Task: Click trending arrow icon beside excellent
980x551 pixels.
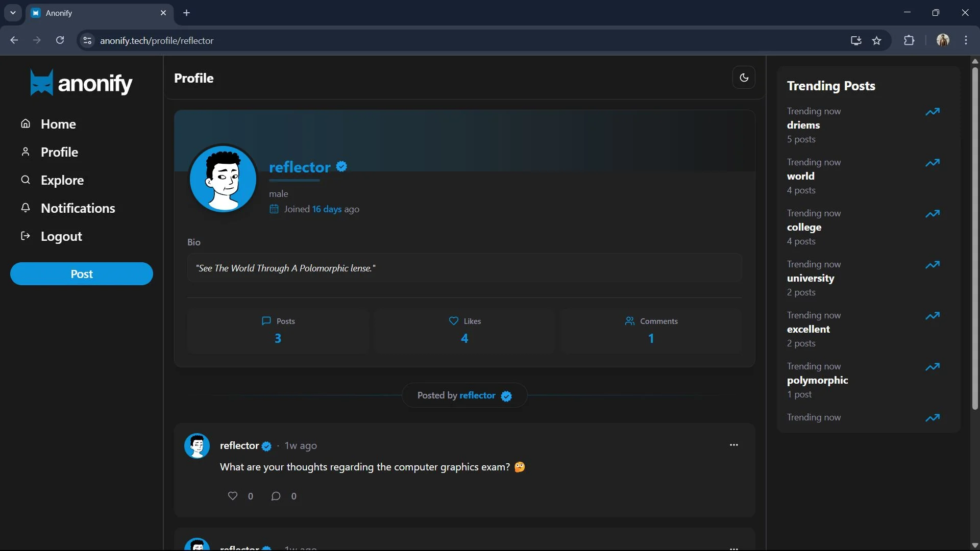Action: click(933, 316)
